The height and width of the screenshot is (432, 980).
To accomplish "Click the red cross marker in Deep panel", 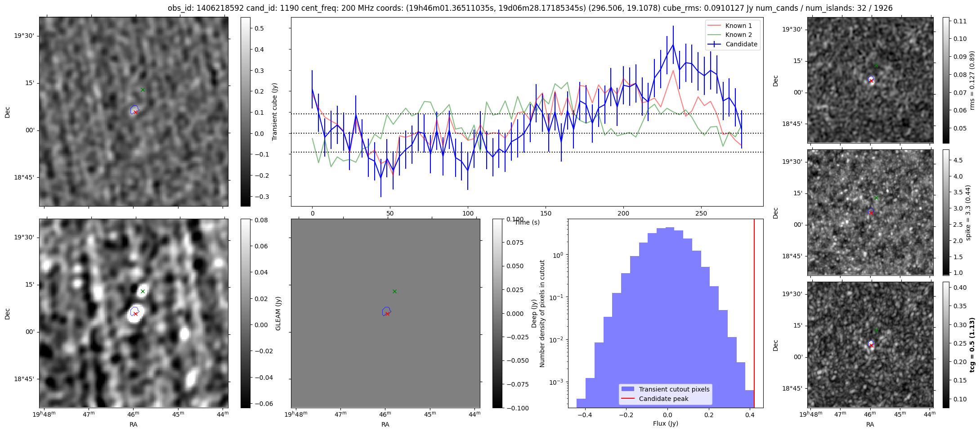I will tap(387, 314).
